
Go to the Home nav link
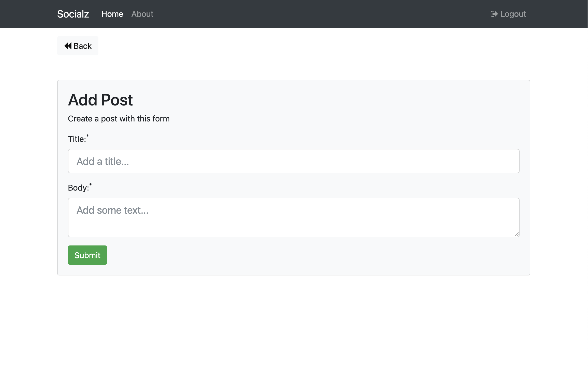click(x=112, y=14)
